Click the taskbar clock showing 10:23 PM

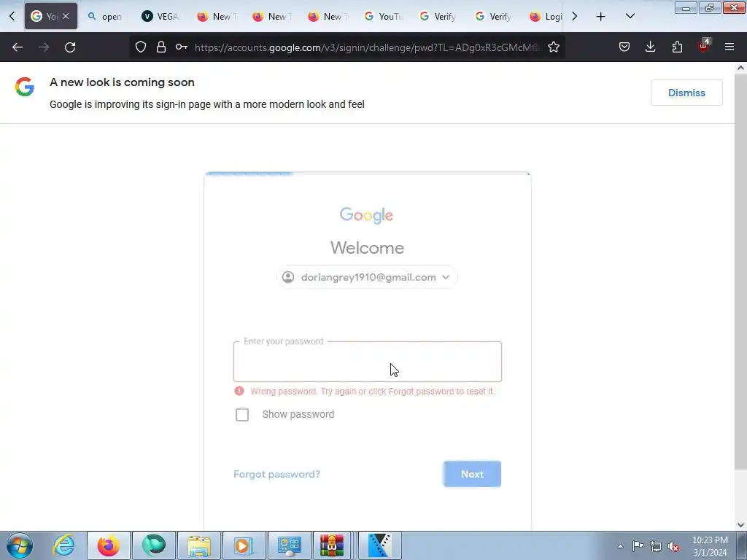tap(710, 546)
